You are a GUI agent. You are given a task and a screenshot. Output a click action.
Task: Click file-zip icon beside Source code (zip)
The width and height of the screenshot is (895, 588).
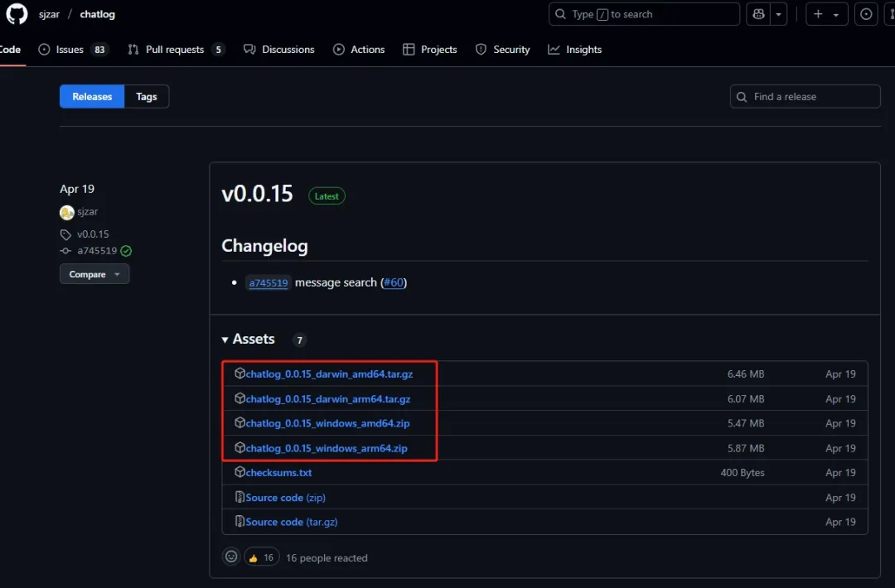point(239,497)
